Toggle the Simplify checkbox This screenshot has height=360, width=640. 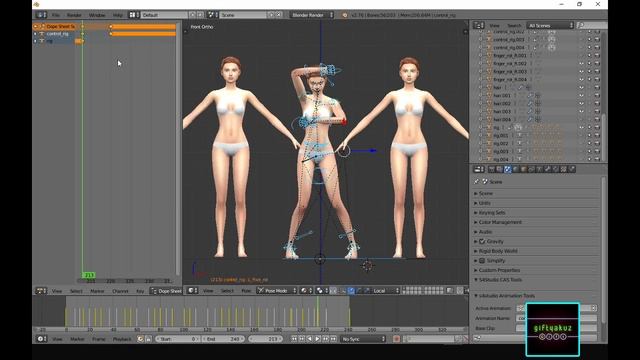pos(482,261)
